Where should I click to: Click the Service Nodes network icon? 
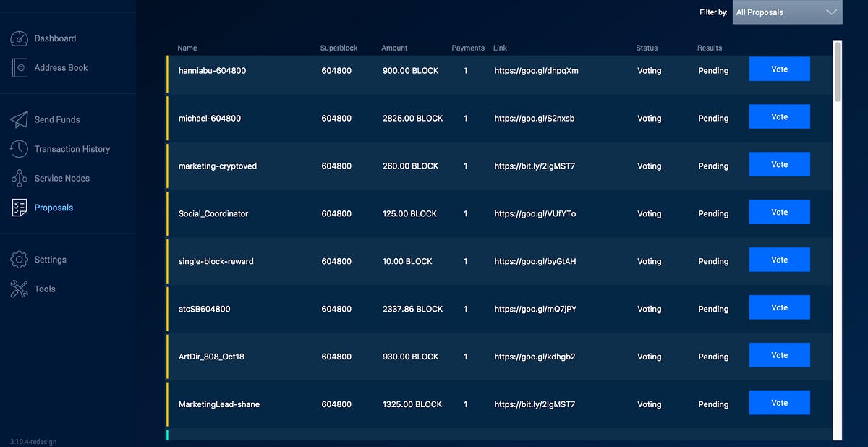point(20,178)
